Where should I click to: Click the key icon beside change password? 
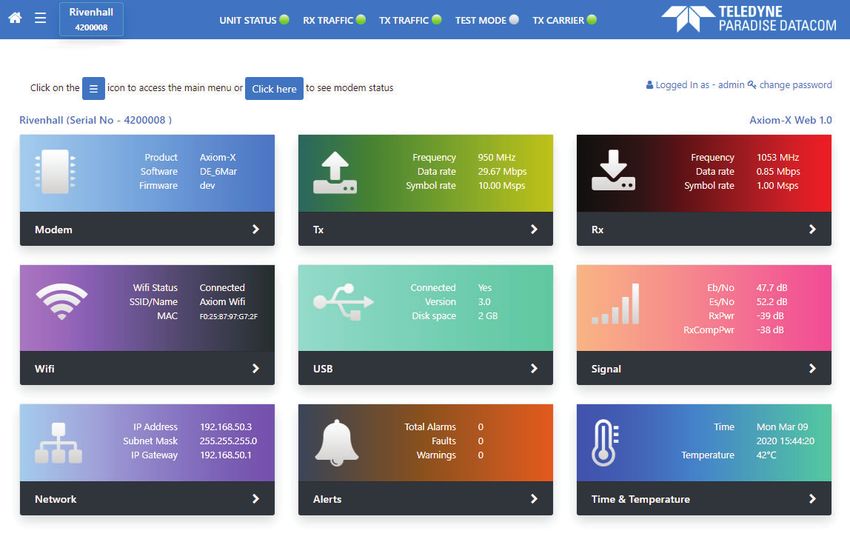[x=752, y=85]
